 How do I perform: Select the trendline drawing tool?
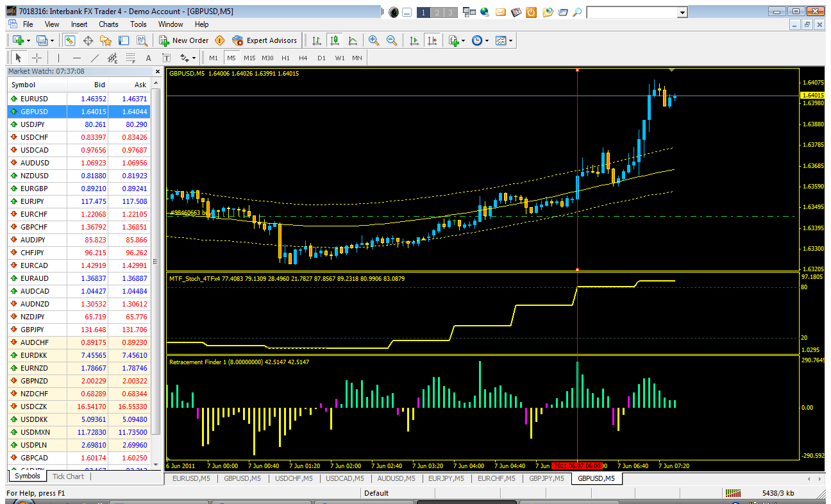pyautogui.click(x=95, y=58)
